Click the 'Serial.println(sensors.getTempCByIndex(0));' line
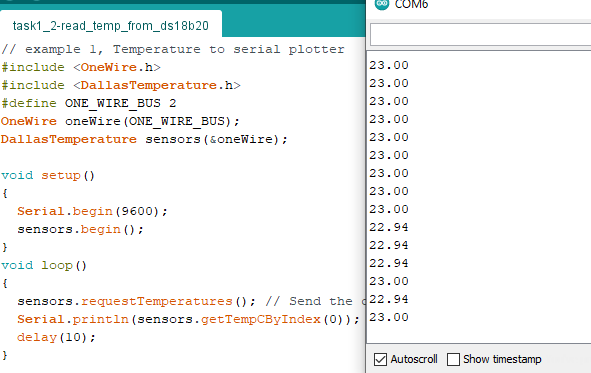The height and width of the screenshot is (373, 591). click(x=188, y=319)
